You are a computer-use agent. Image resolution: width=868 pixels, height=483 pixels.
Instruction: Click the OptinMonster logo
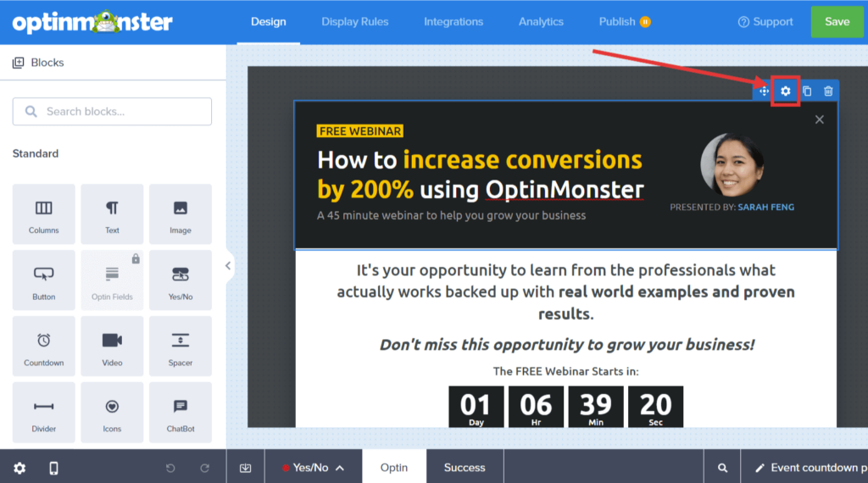coord(92,22)
